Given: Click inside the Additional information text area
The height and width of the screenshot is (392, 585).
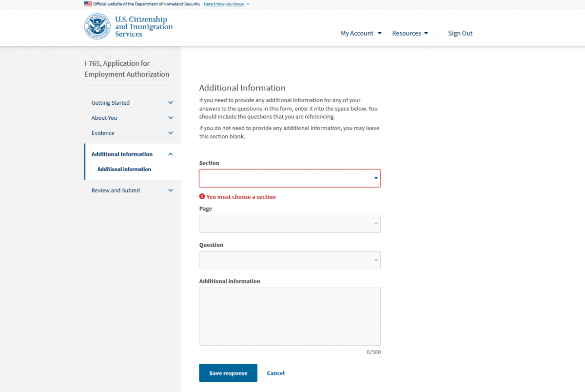Looking at the screenshot, I should tap(290, 316).
